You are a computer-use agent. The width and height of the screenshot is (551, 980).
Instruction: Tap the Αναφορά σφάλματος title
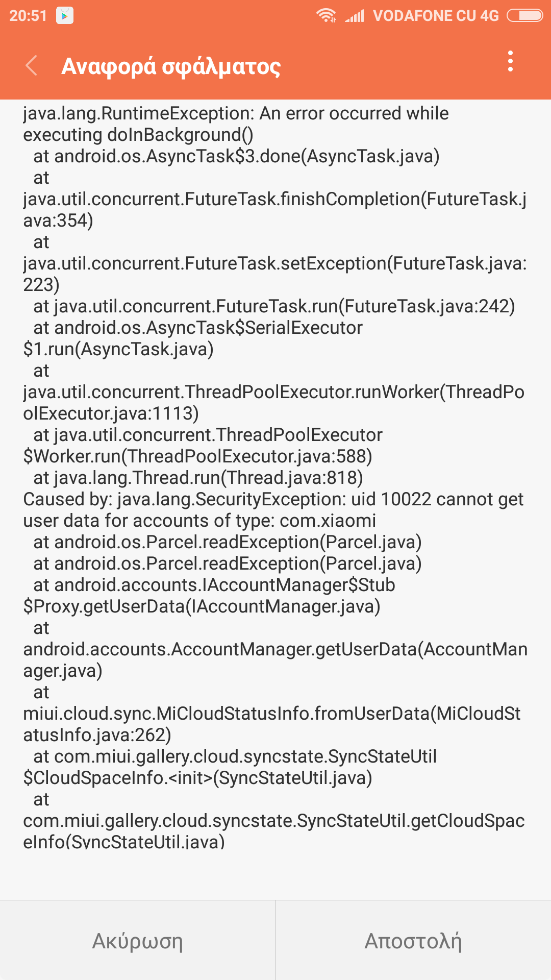point(171,66)
